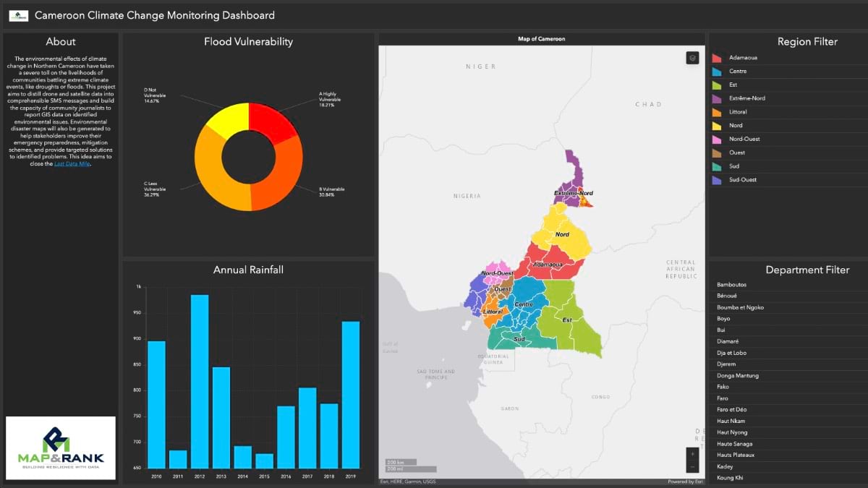The height and width of the screenshot is (488, 868).
Task: Select Boumba et Ngoko department
Action: pos(787,307)
